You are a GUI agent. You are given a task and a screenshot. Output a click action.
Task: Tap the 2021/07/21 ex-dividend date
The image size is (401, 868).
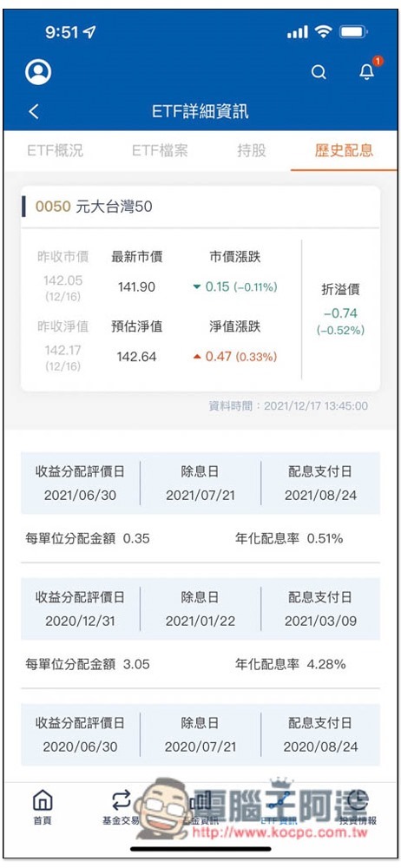pos(200,495)
